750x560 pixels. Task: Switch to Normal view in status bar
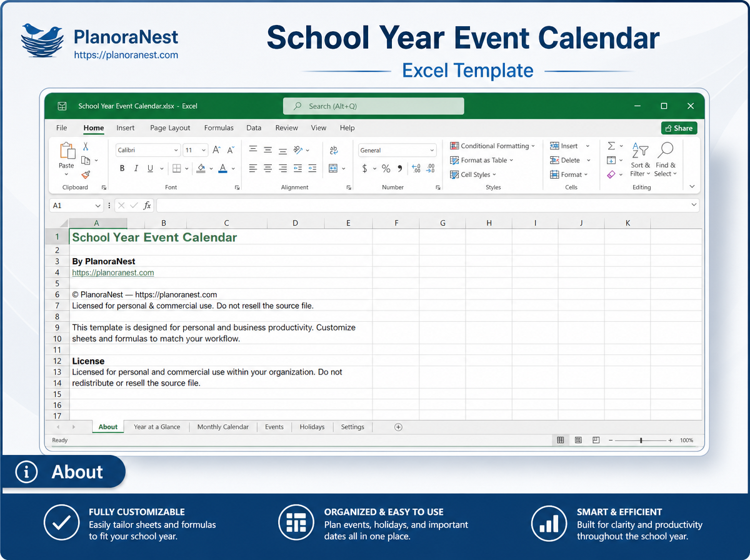pos(561,441)
